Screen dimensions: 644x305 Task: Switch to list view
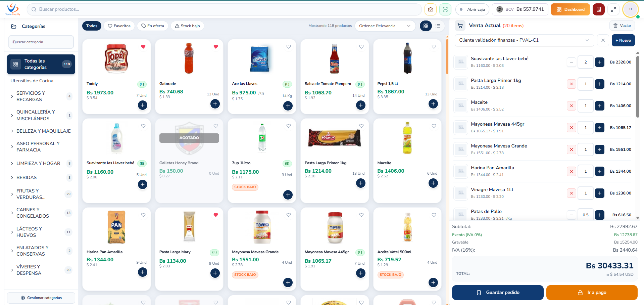point(438,26)
